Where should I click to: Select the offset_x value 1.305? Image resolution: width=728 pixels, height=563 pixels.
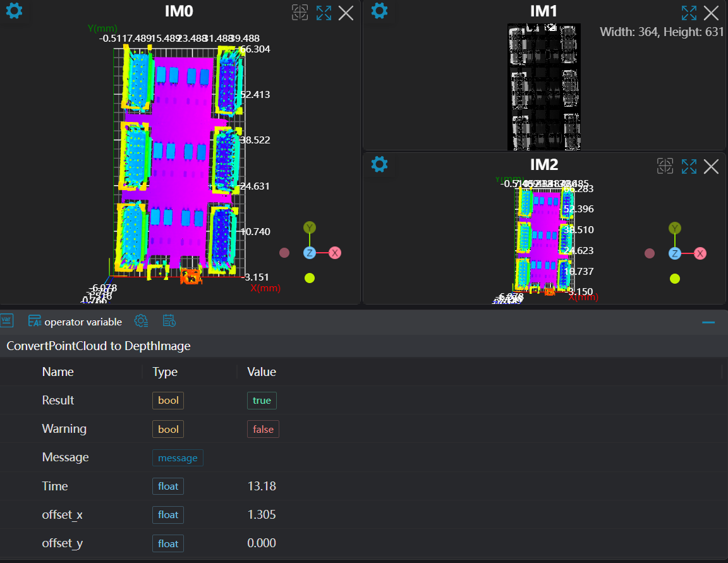[262, 515]
